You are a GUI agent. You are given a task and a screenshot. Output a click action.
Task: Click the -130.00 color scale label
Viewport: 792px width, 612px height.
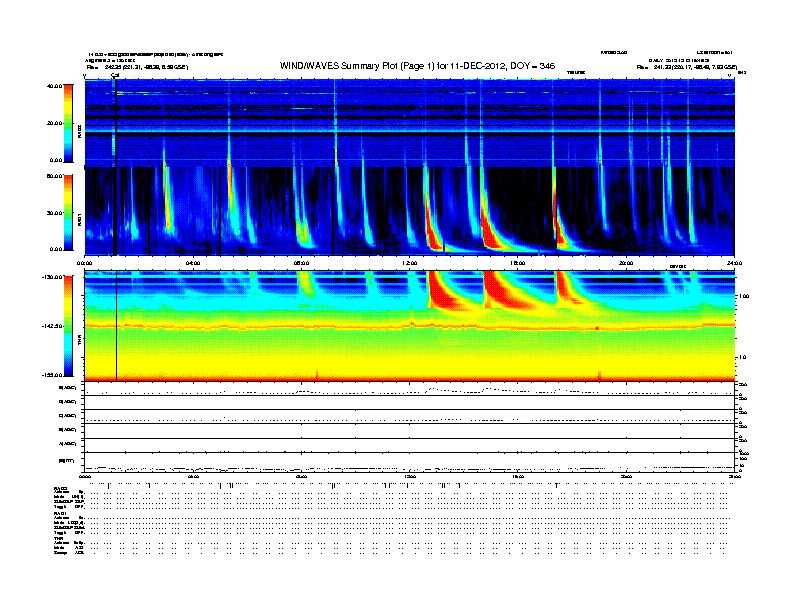53,277
